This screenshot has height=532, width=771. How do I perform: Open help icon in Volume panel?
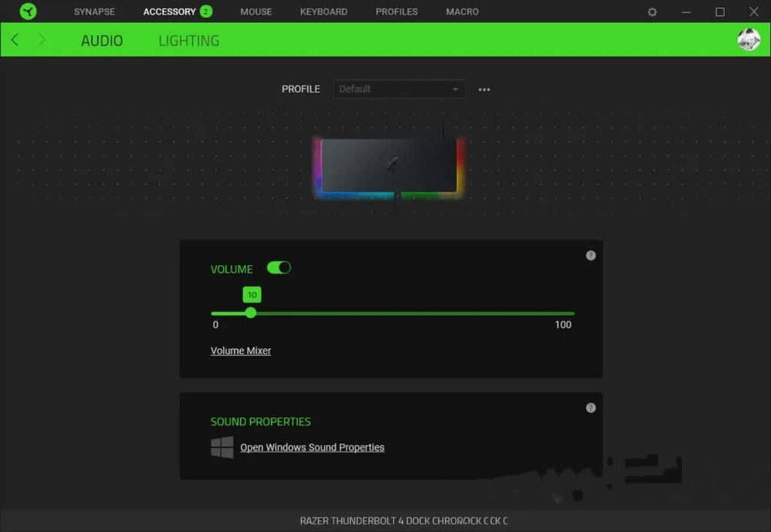pyautogui.click(x=590, y=255)
